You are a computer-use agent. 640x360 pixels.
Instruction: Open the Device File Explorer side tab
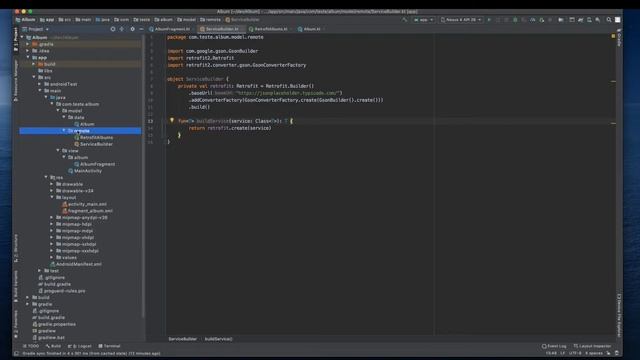coord(619,315)
